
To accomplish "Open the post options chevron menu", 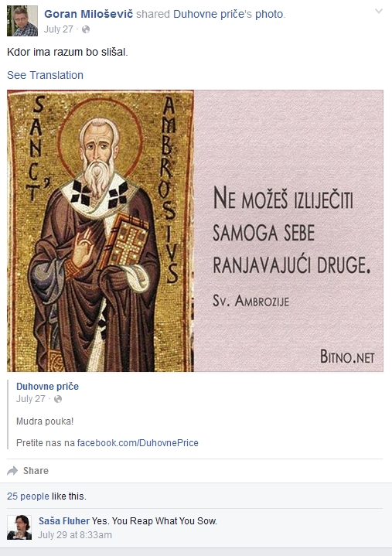I will (379, 12).
